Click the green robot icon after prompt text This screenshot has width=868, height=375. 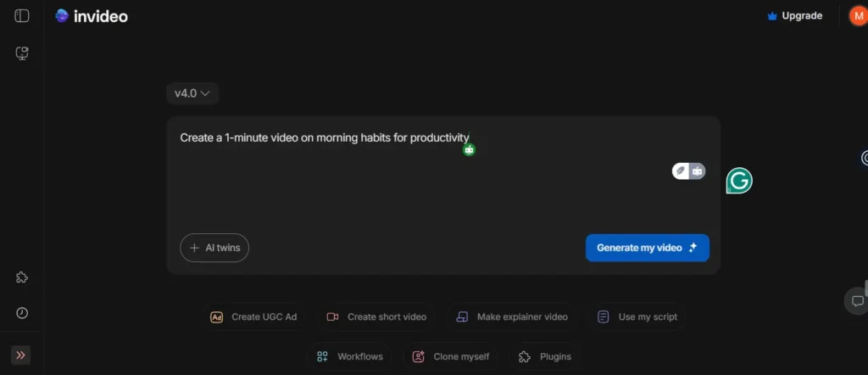(x=469, y=149)
